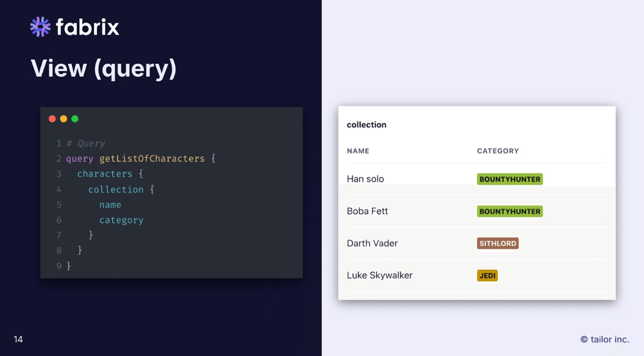
Task: Click Han solo's BOUNTYHUNTER badge
Action: (510, 179)
